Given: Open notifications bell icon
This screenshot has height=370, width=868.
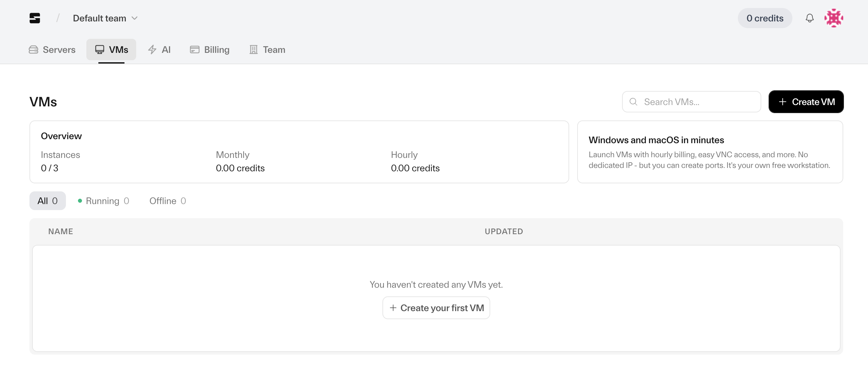Looking at the screenshot, I should [x=809, y=18].
